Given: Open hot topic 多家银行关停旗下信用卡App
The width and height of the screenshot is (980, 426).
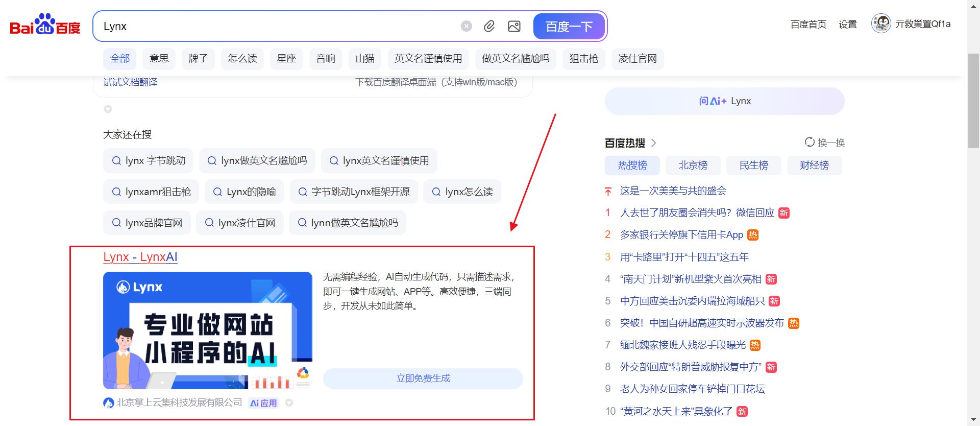Looking at the screenshot, I should pos(681,235).
